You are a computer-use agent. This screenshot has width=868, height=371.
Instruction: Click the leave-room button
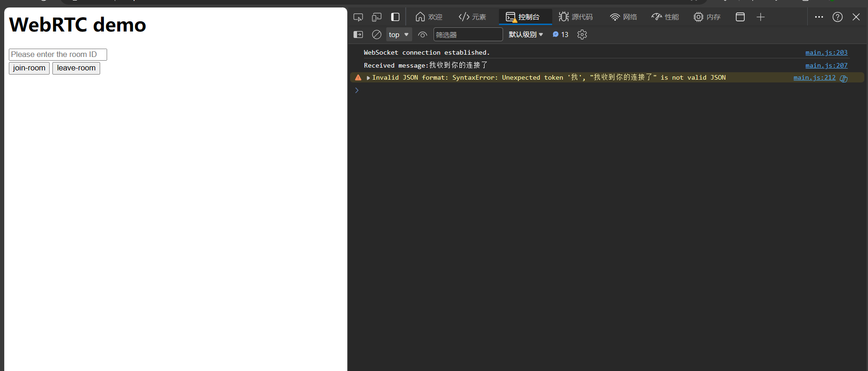click(76, 68)
